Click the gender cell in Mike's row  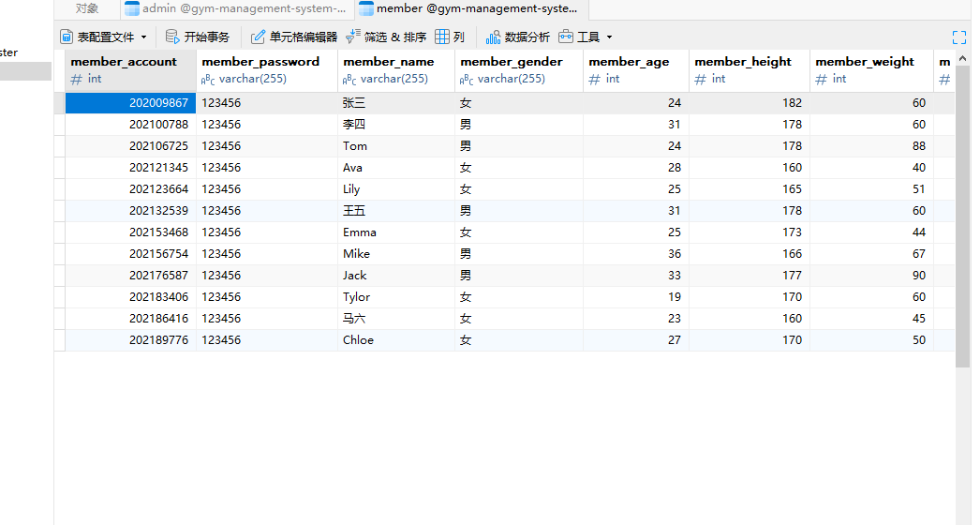[x=519, y=254]
